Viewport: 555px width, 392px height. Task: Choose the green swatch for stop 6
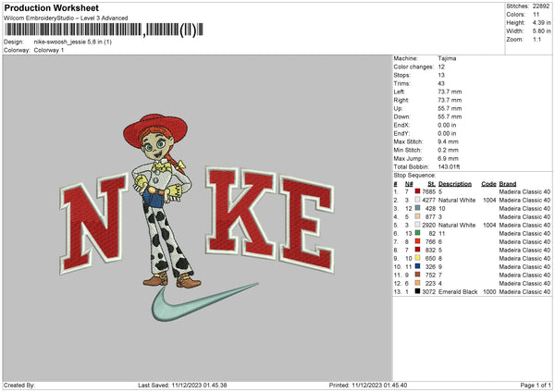click(418, 233)
